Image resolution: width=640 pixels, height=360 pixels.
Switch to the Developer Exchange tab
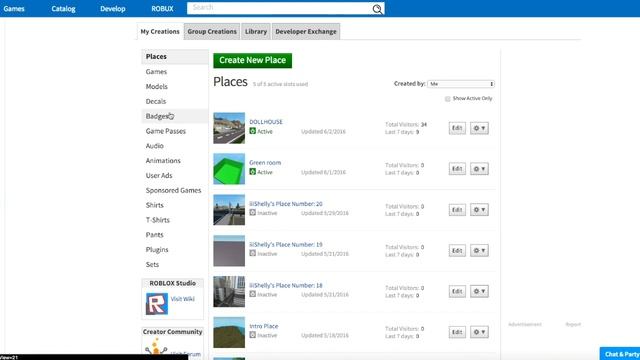[x=306, y=31]
